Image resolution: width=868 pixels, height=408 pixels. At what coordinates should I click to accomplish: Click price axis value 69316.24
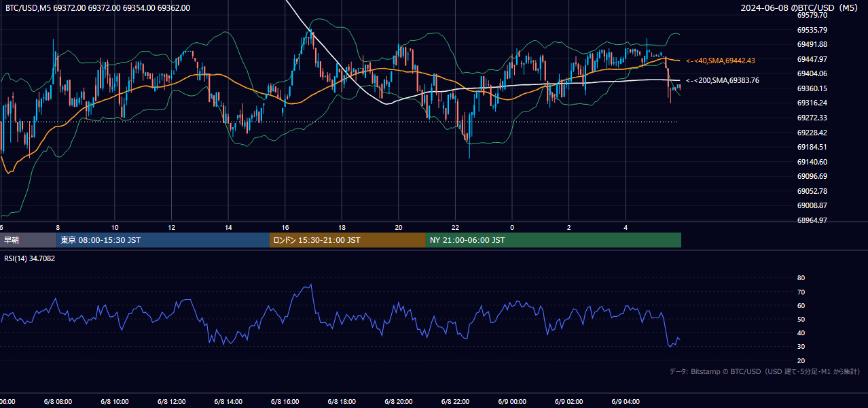click(x=812, y=103)
